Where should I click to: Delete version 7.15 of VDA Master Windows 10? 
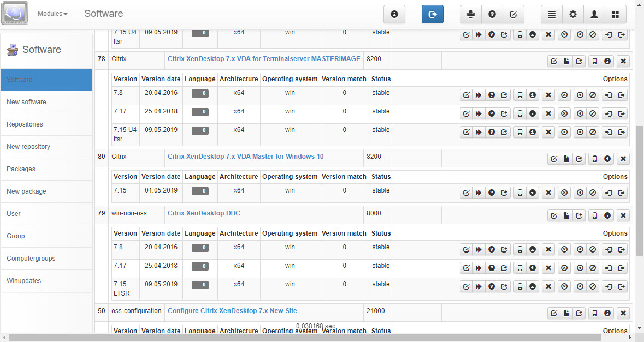pos(548,193)
